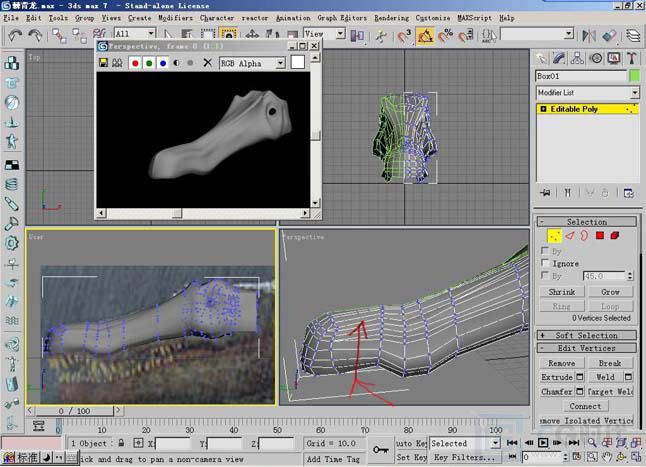Expand the Editable Poly modifier entry
Screen dimensions: 646x467
click(543, 109)
